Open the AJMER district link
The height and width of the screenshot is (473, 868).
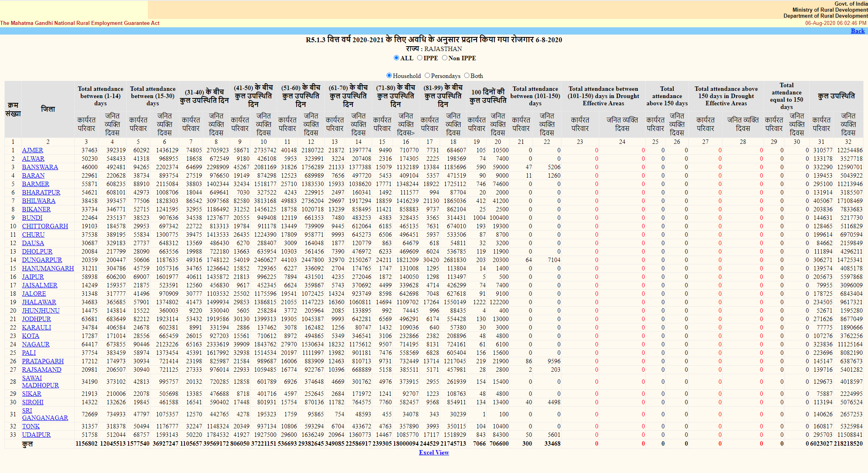(33, 150)
